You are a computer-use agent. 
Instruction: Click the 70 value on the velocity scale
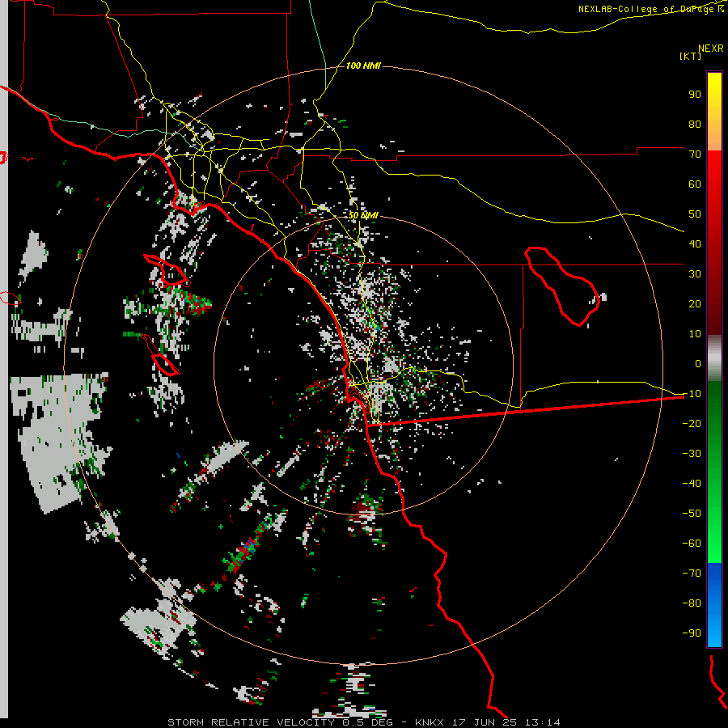695,154
